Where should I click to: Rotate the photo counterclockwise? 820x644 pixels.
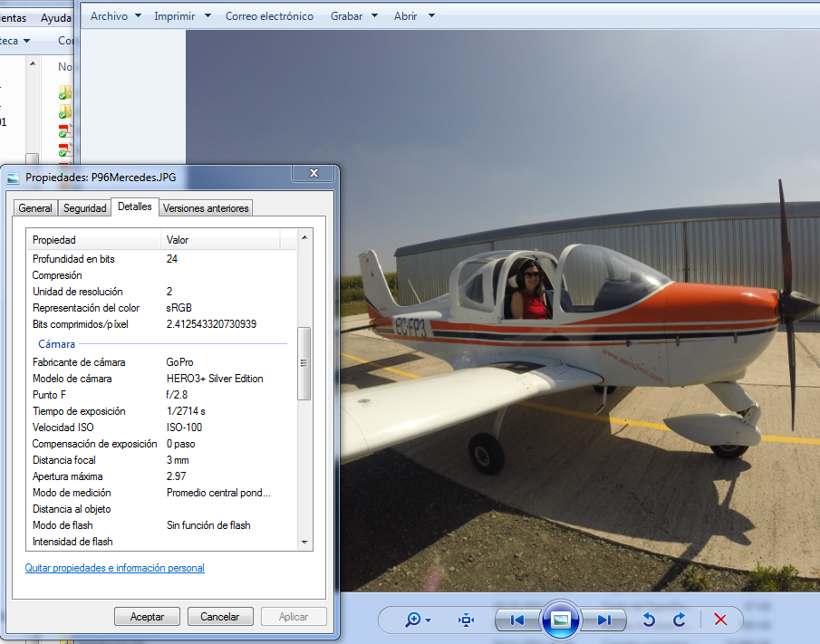pyautogui.click(x=649, y=620)
